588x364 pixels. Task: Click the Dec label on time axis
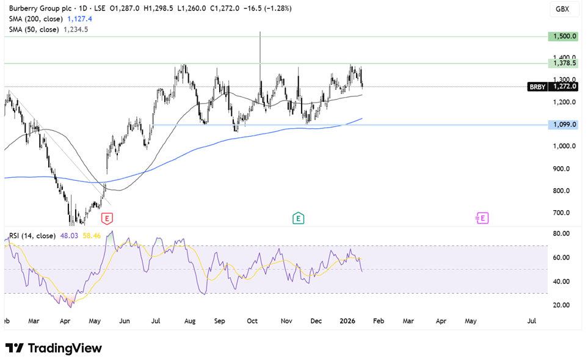(x=316, y=321)
